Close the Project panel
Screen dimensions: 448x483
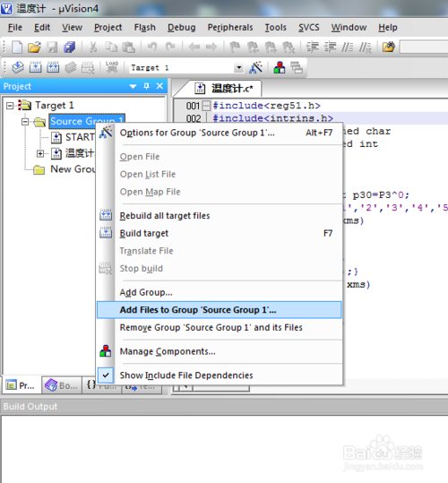159,86
